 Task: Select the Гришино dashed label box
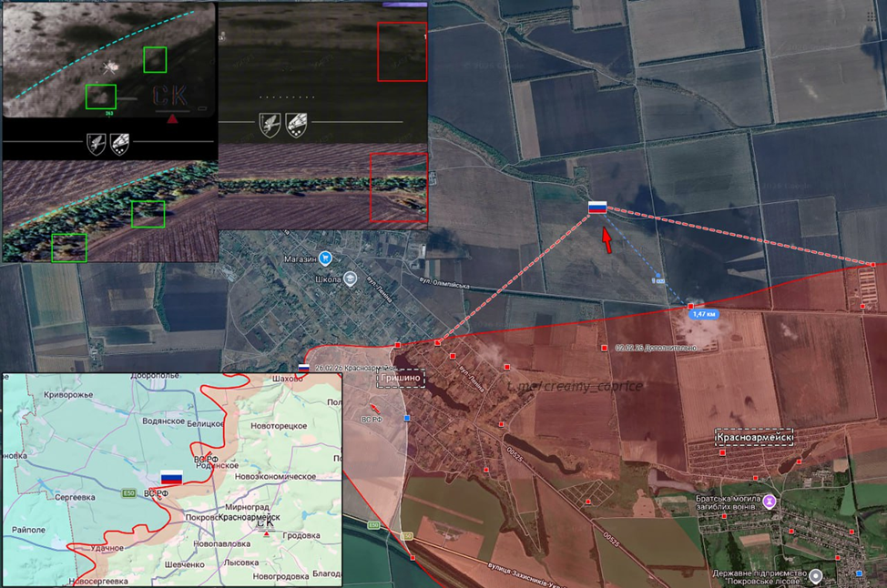401,378
